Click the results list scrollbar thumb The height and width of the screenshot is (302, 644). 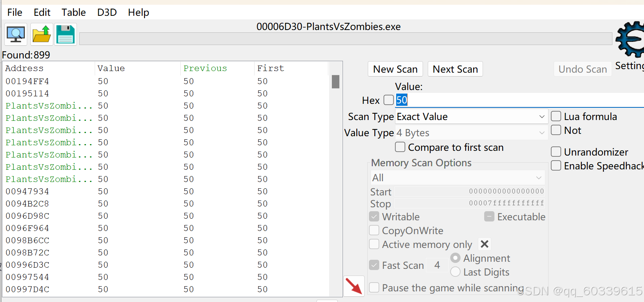point(336,82)
